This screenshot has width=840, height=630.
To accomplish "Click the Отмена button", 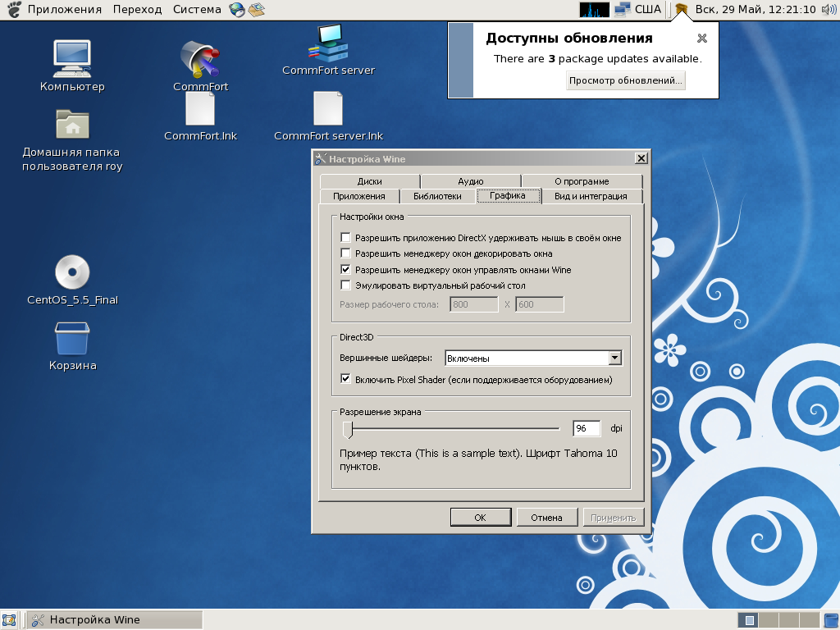I will tap(546, 518).
